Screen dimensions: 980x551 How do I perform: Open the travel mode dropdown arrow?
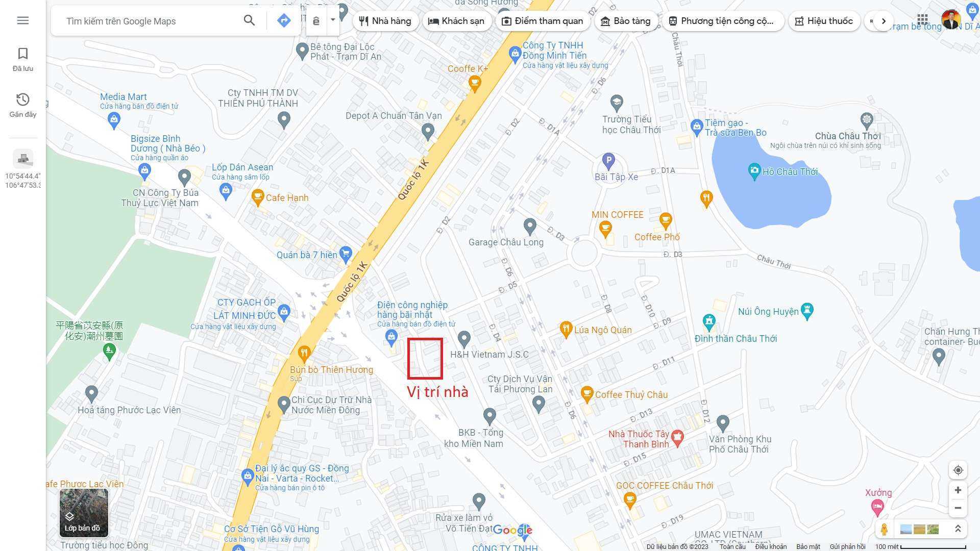click(333, 20)
